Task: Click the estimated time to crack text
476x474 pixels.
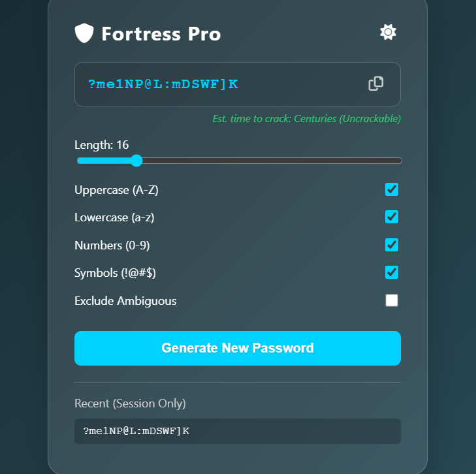Action: 306,119
